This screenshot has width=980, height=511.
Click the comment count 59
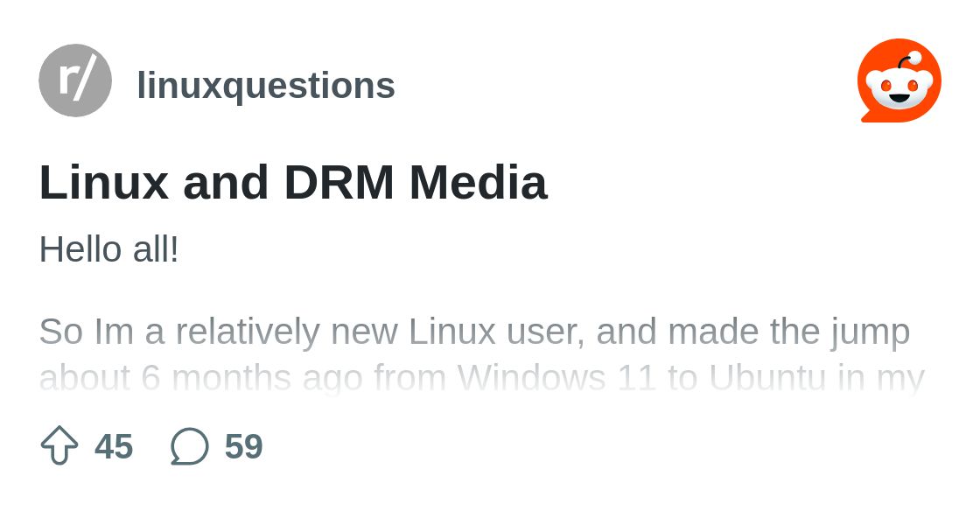click(x=243, y=446)
